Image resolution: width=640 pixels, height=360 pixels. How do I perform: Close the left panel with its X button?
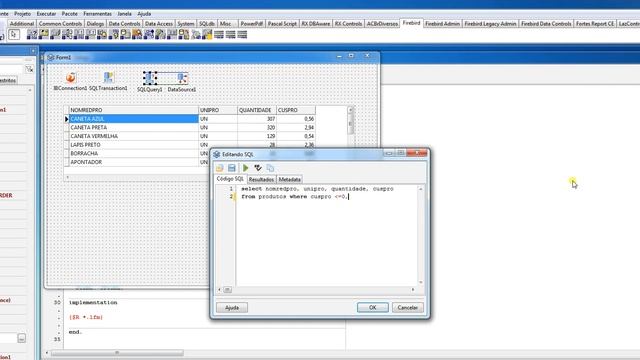(33, 51)
